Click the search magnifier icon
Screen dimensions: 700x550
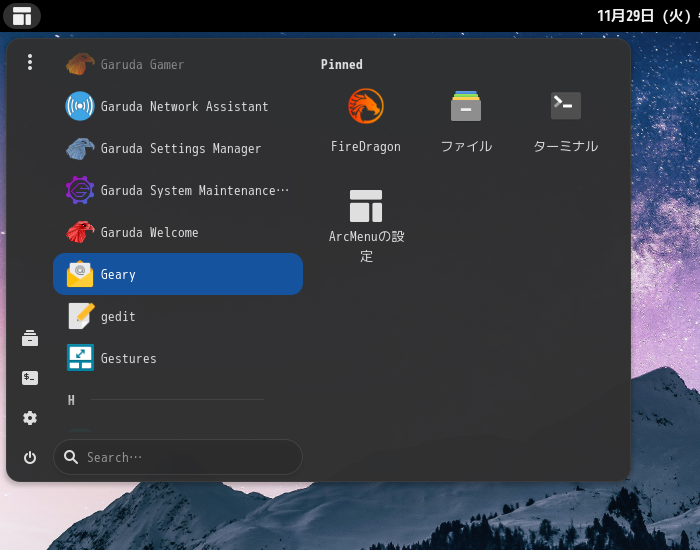pyautogui.click(x=71, y=457)
